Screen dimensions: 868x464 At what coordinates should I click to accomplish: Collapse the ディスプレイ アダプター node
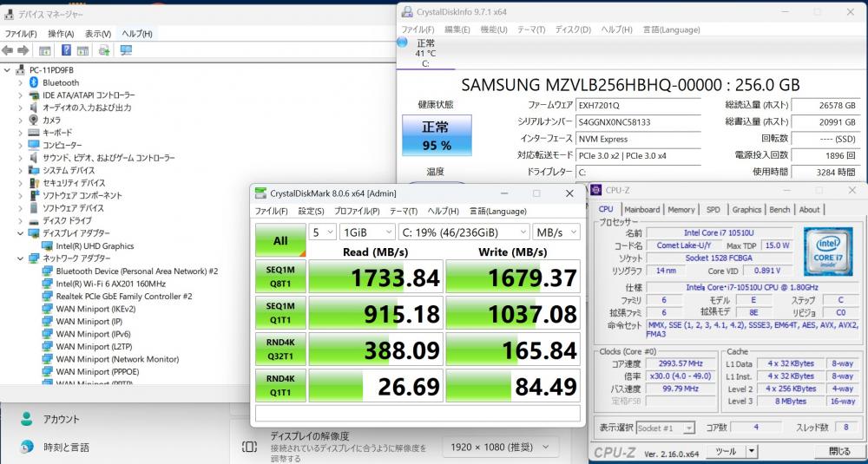tap(20, 233)
